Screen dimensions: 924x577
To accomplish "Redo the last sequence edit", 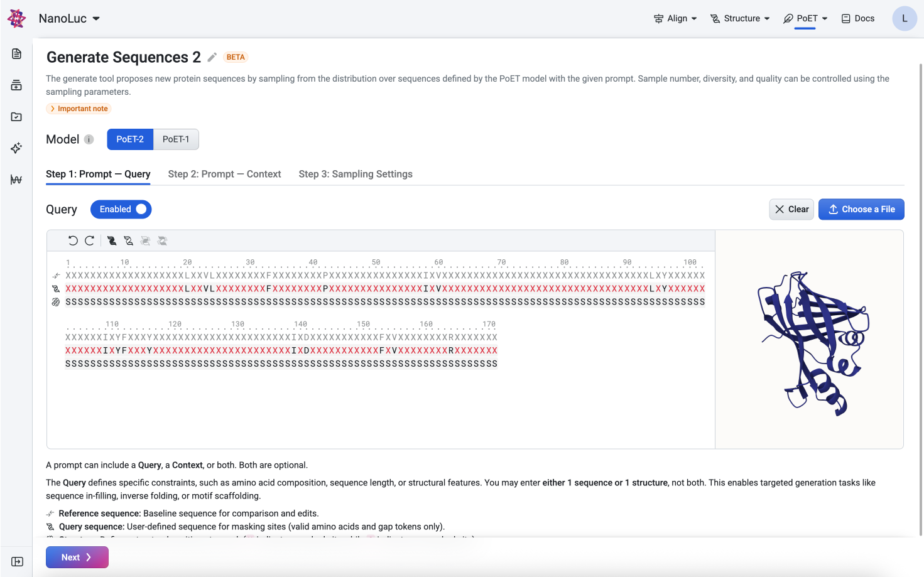I will pos(90,240).
